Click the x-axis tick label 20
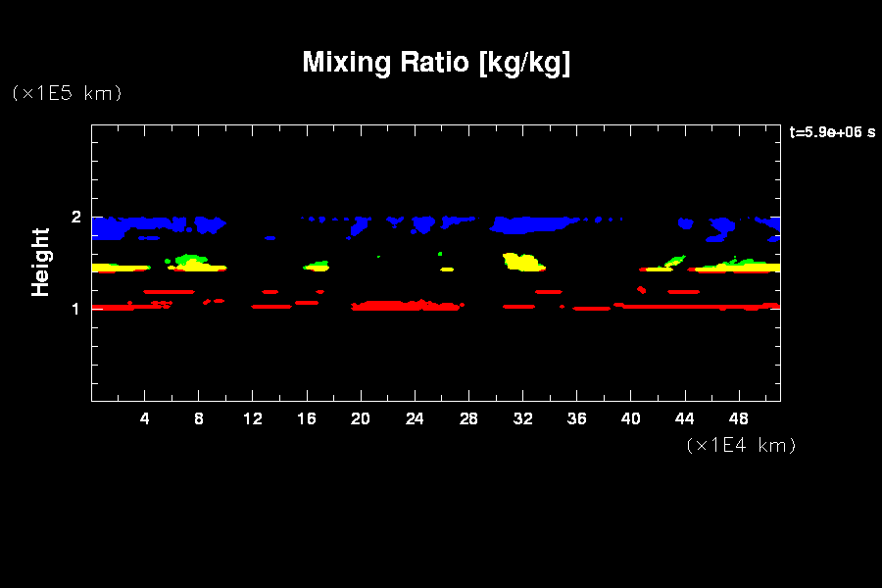This screenshot has width=882, height=588. 361,418
